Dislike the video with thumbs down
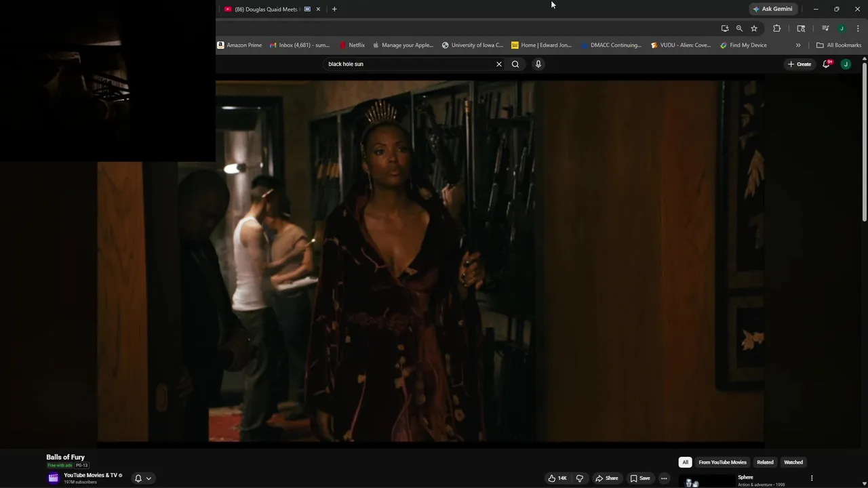The image size is (868, 488). click(579, 478)
